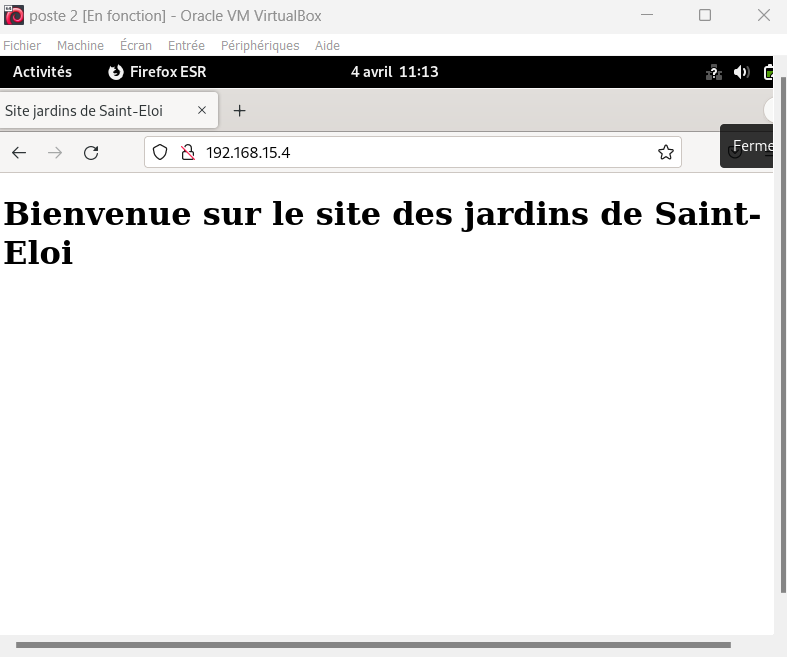Click the GNOME network status icon
787x657 pixels.
[x=714, y=72]
